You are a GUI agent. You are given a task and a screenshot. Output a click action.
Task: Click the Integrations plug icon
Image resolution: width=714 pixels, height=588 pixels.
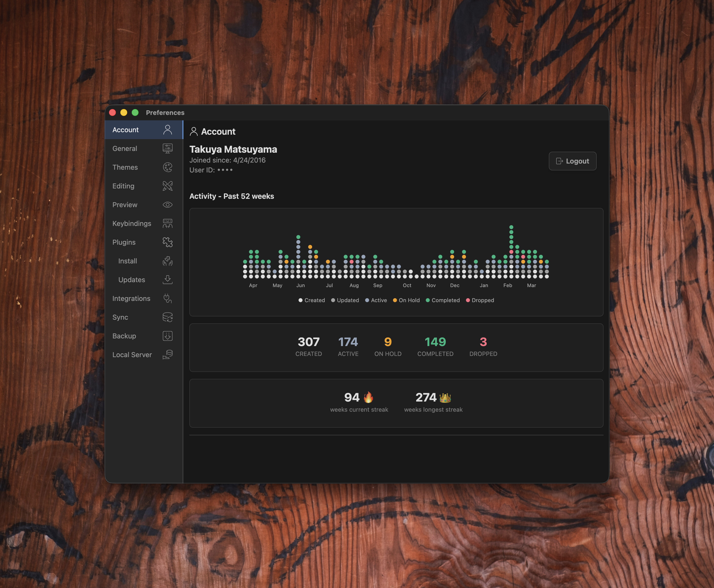pyautogui.click(x=167, y=298)
